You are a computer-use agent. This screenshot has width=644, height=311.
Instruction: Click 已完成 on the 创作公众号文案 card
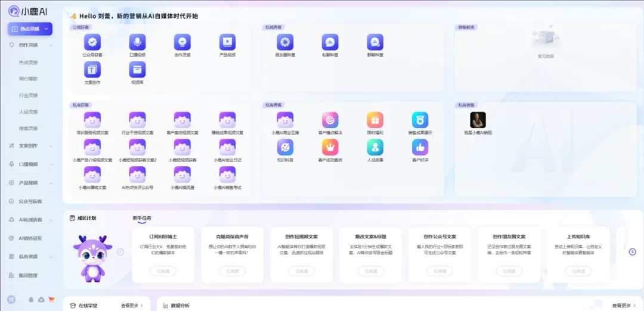(440, 271)
